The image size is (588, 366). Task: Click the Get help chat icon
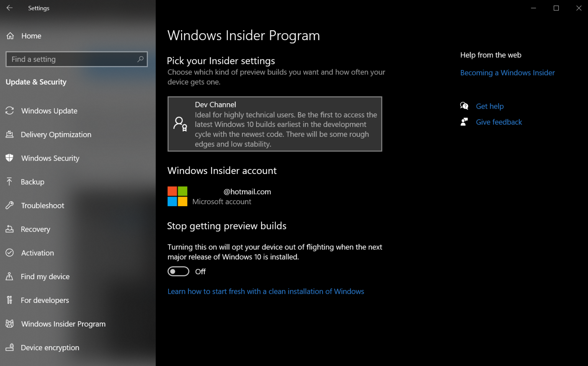pyautogui.click(x=464, y=106)
